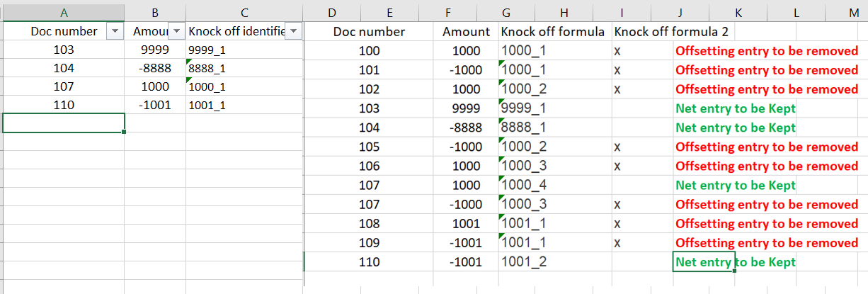Click the x marker in Doc 100 row
Screen dimensions: 868x294
(x=617, y=51)
